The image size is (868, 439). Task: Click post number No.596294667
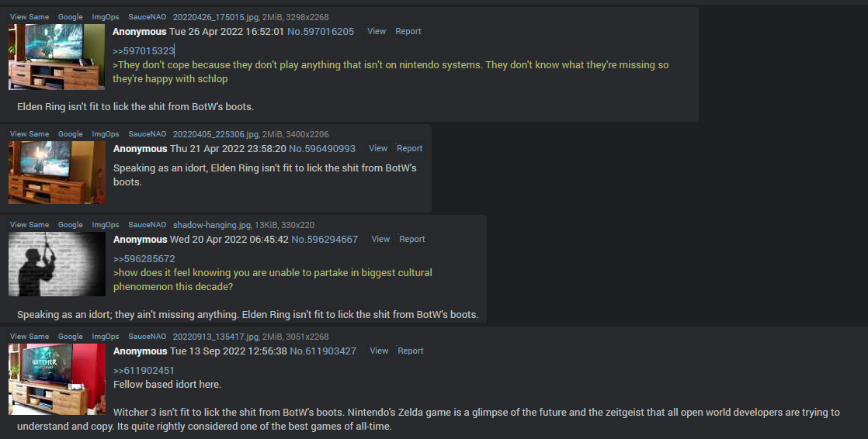pyautogui.click(x=325, y=240)
